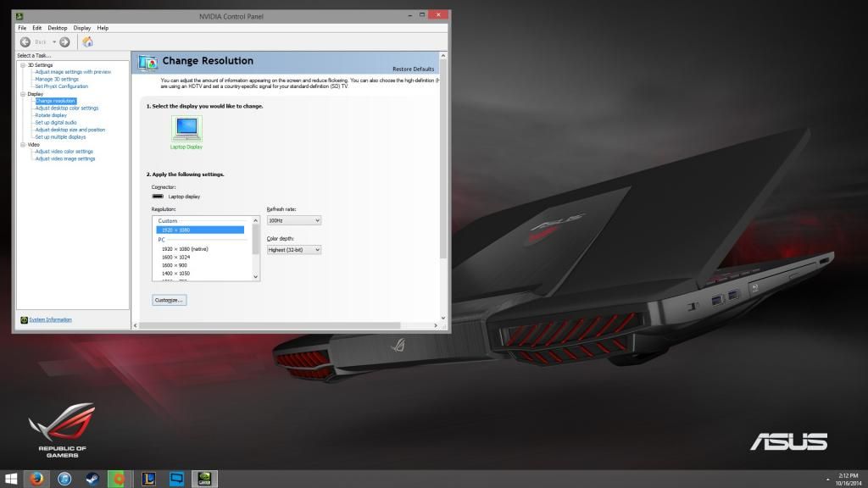This screenshot has height=488, width=868.
Task: Open the Help menu
Action: click(x=103, y=28)
